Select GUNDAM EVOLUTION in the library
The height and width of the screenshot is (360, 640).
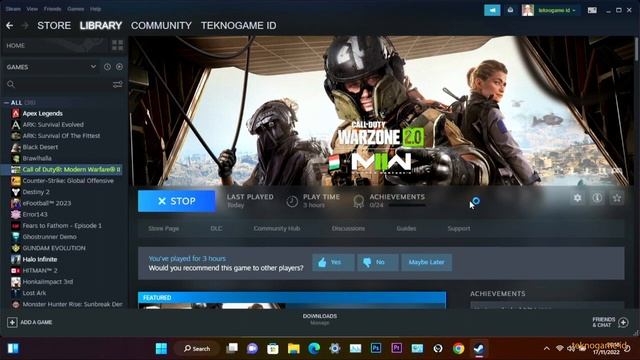pos(54,248)
